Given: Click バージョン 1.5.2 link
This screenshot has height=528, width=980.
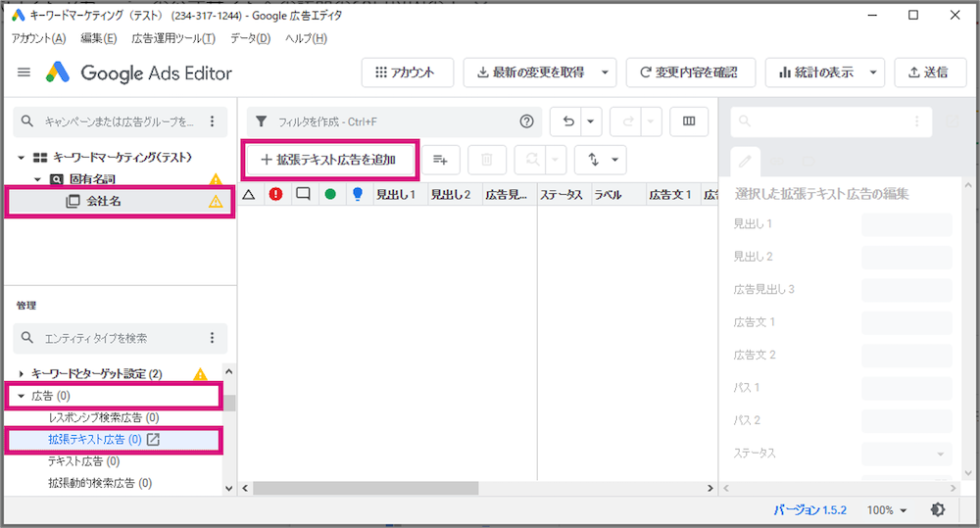Looking at the screenshot, I should pyautogui.click(x=810, y=510).
